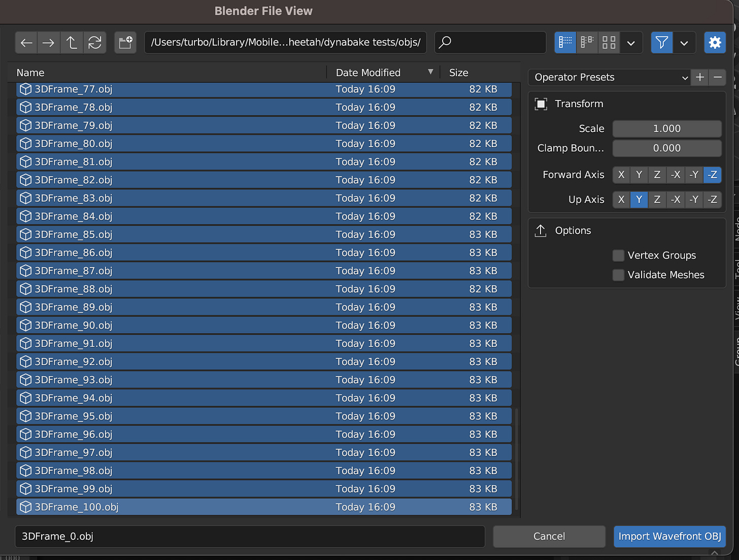
Task: Click the Date Modified sort arrow
Action: click(430, 72)
